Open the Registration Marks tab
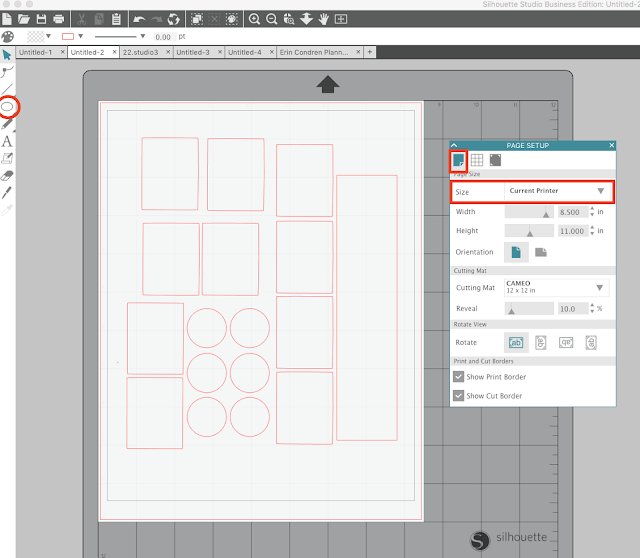Screen dimensions: 640x558 (x=495, y=160)
